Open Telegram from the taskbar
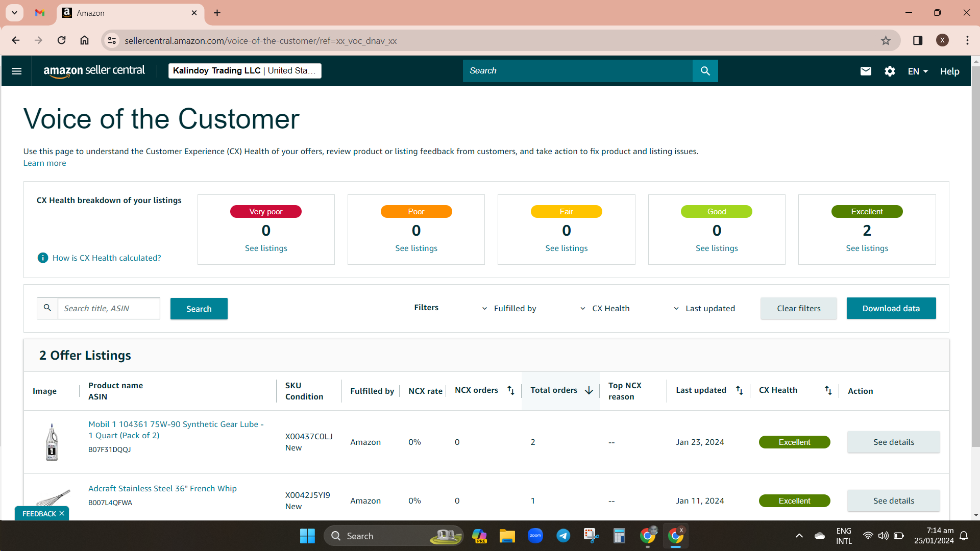The height and width of the screenshot is (551, 980). click(x=563, y=536)
